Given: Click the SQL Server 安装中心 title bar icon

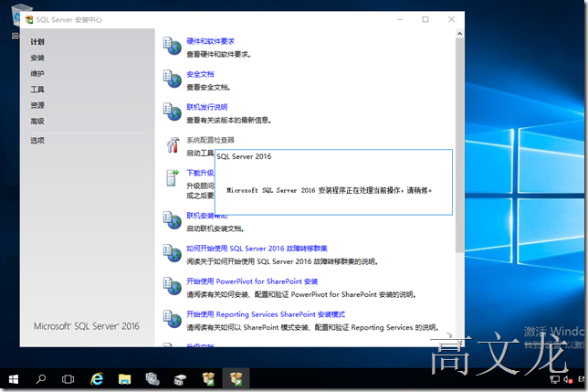Looking at the screenshot, I should (x=29, y=19).
